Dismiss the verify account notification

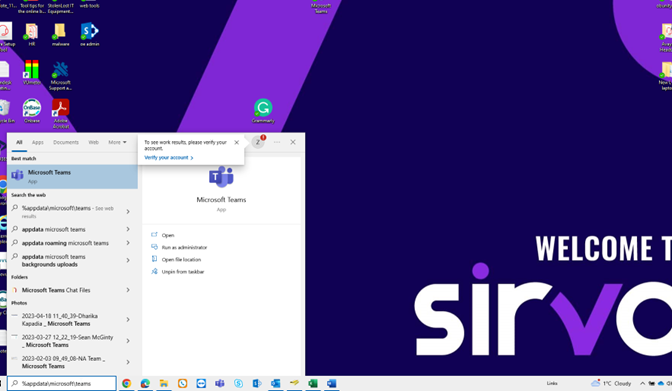(x=237, y=142)
